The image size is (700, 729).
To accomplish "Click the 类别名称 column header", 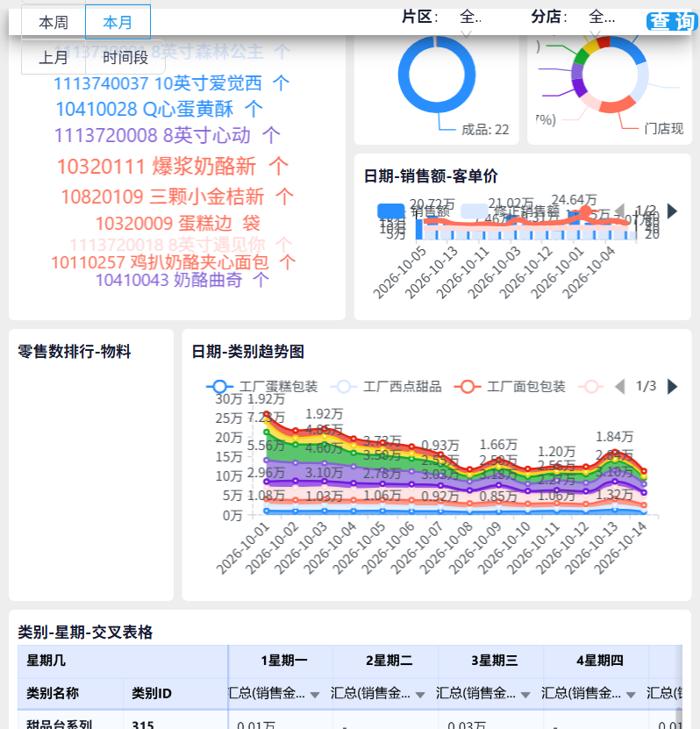I will tap(71, 693).
